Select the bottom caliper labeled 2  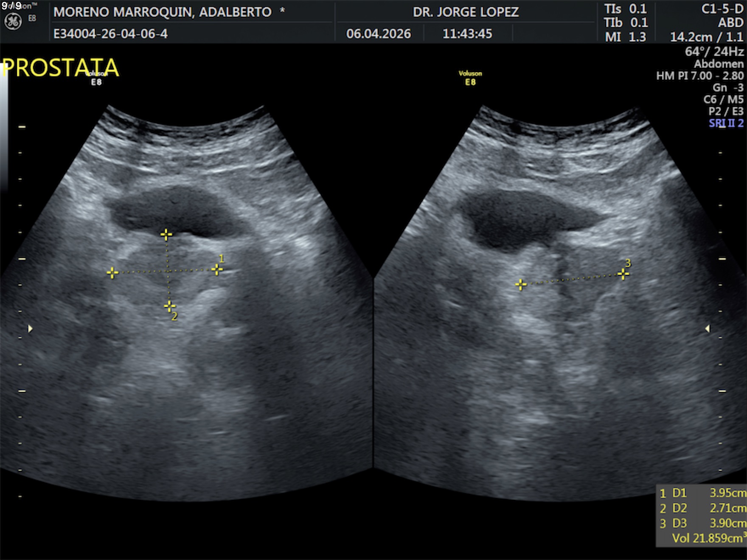coord(169,306)
